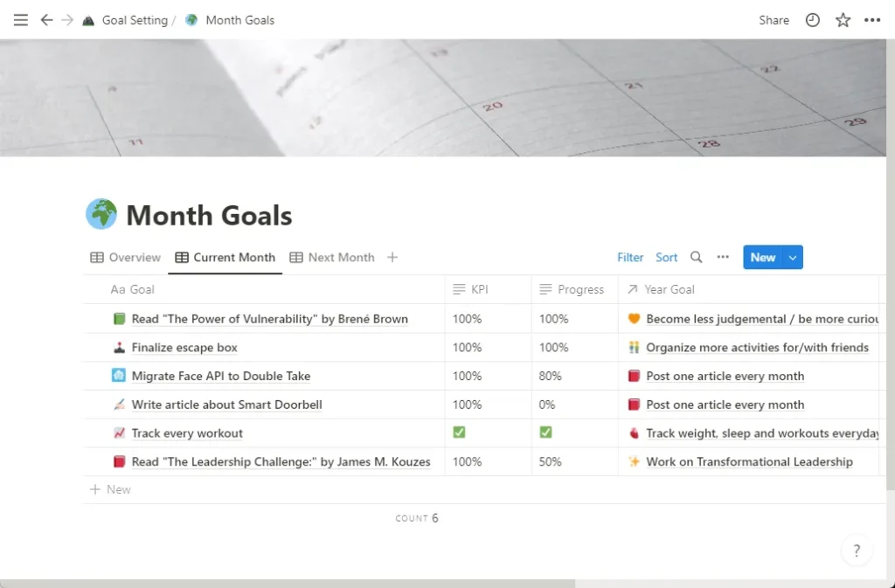895x588 pixels.
Task: Open the three-dot page options menu
Action: [872, 20]
